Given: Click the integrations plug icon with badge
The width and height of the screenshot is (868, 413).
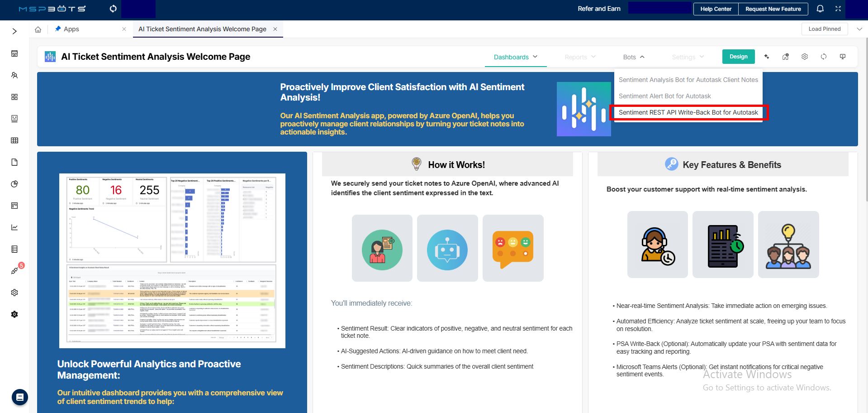Looking at the screenshot, I should click(x=14, y=271).
